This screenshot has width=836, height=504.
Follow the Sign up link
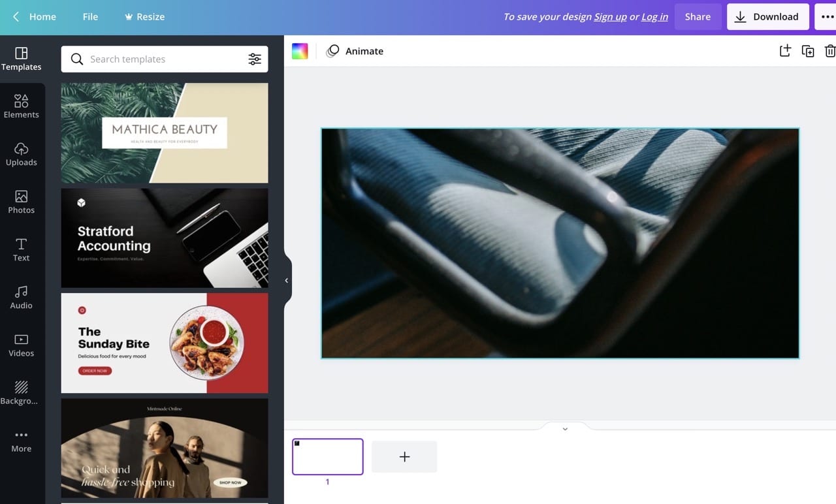click(x=610, y=17)
